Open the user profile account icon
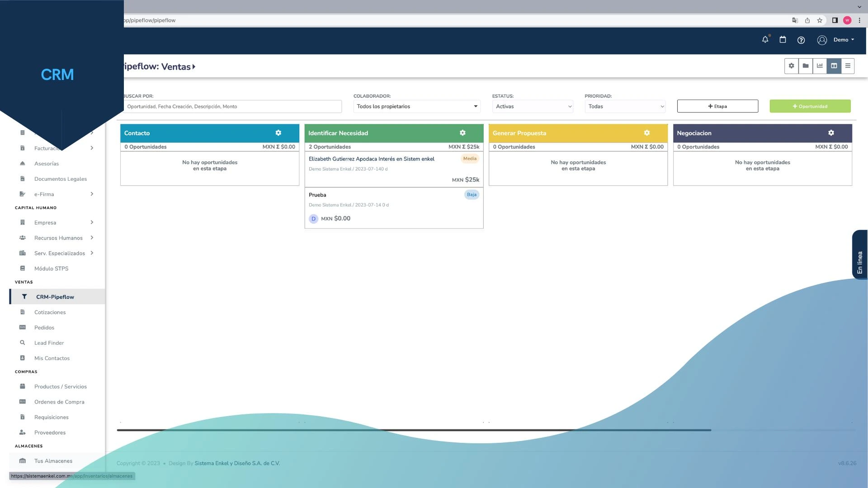This screenshot has height=488, width=868. point(821,40)
